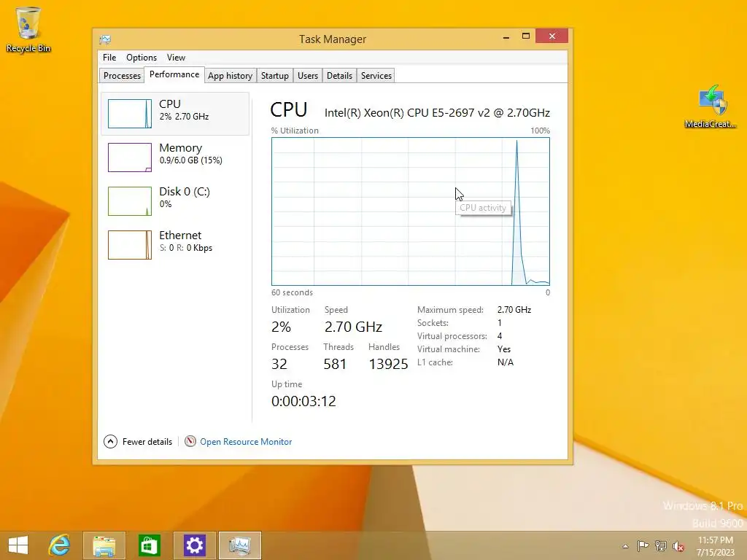Open the Windows Start button

click(x=18, y=545)
